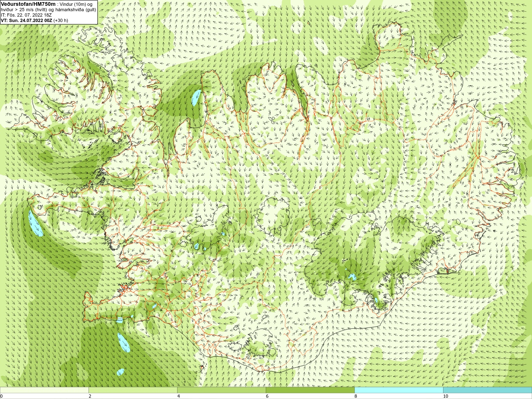Click the light cyan 8–10 legend swatch
The height and width of the screenshot is (399, 532).
click(x=399, y=390)
